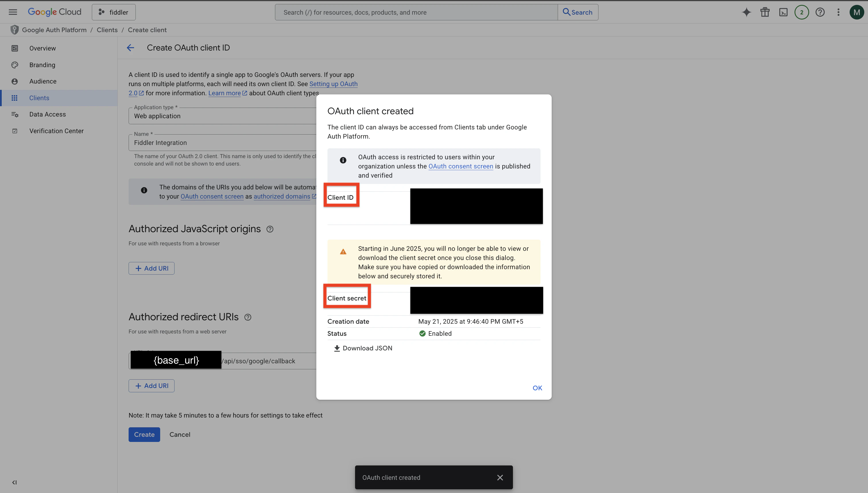Click the back arrow beside Create OAuth client ID
Image resolution: width=868 pixels, height=493 pixels.
pos(130,48)
